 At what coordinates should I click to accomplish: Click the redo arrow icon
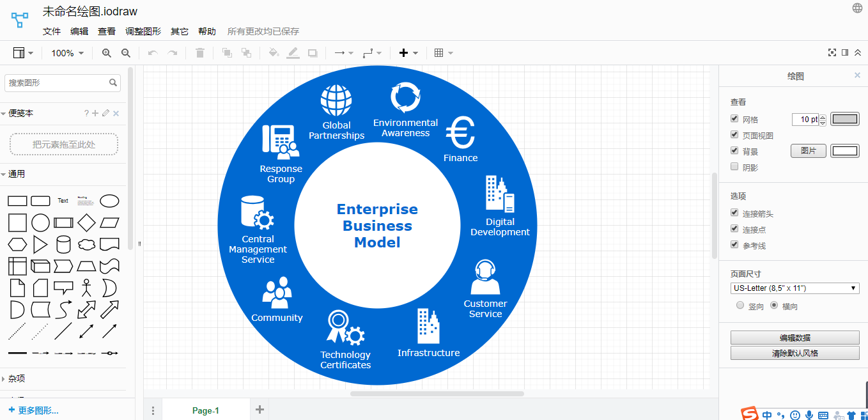(x=173, y=53)
